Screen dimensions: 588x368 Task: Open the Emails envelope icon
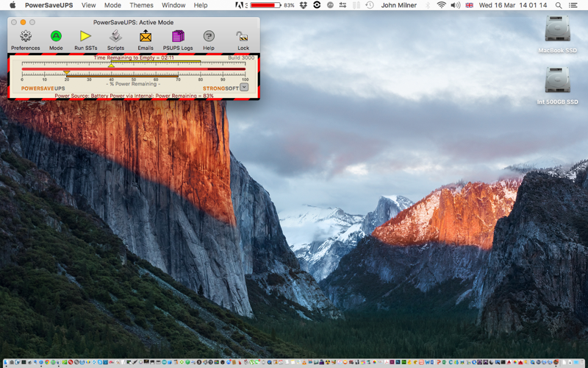146,36
